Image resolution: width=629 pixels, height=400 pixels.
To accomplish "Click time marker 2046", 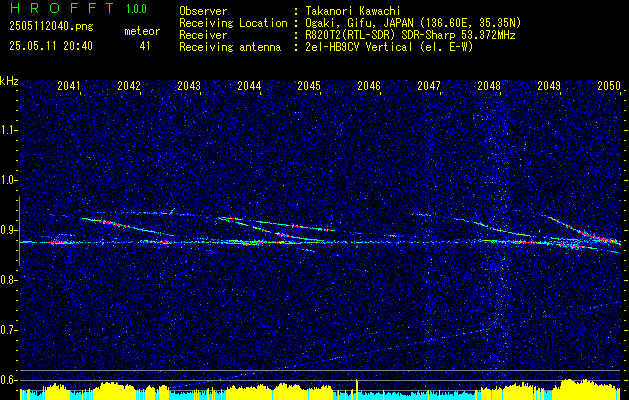I will [x=369, y=85].
